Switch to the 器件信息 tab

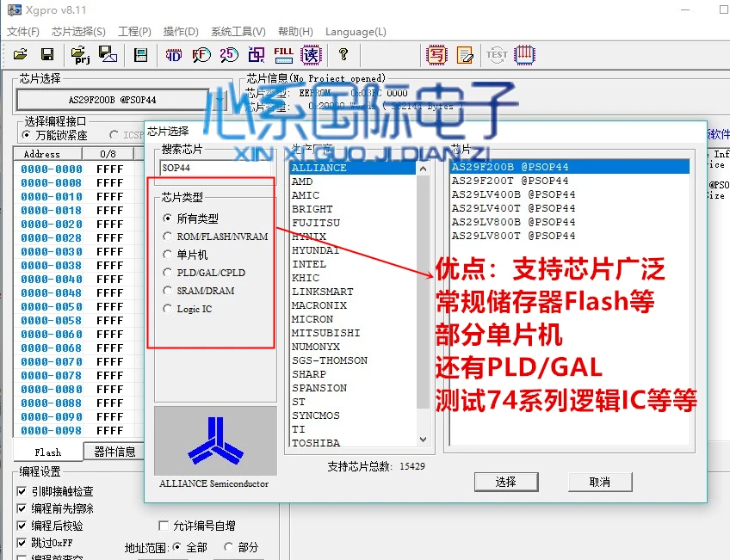(x=114, y=452)
